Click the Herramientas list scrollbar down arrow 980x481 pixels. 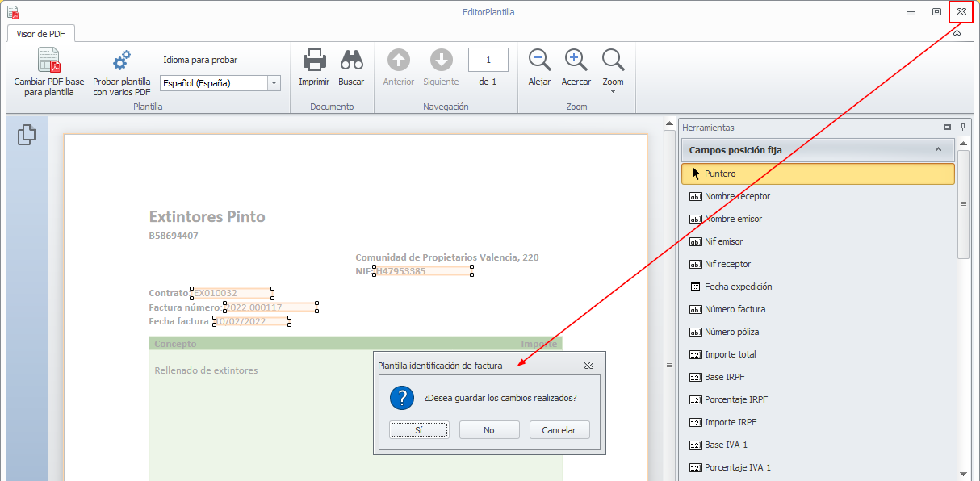point(963,474)
